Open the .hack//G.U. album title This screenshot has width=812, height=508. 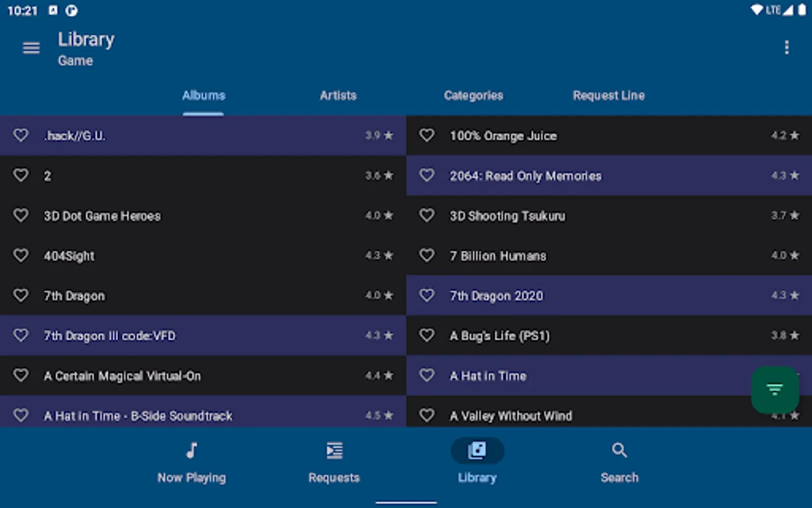[x=75, y=136]
